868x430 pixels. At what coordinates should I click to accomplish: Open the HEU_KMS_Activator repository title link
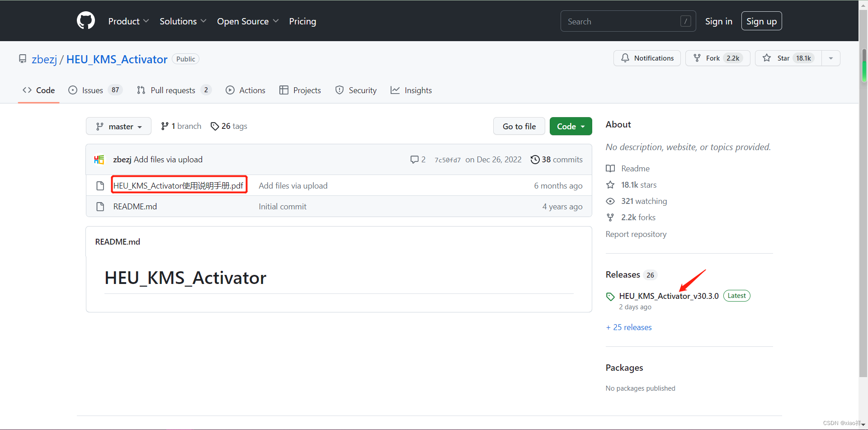click(x=117, y=59)
